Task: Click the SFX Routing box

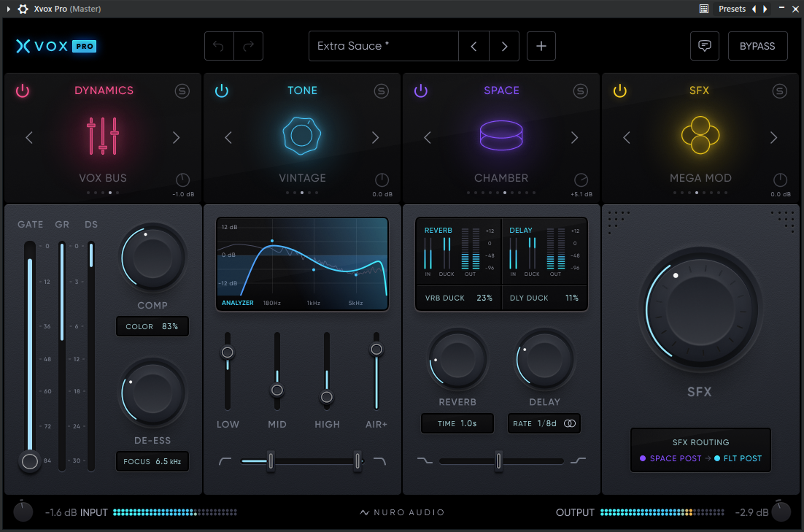Action: [x=700, y=450]
